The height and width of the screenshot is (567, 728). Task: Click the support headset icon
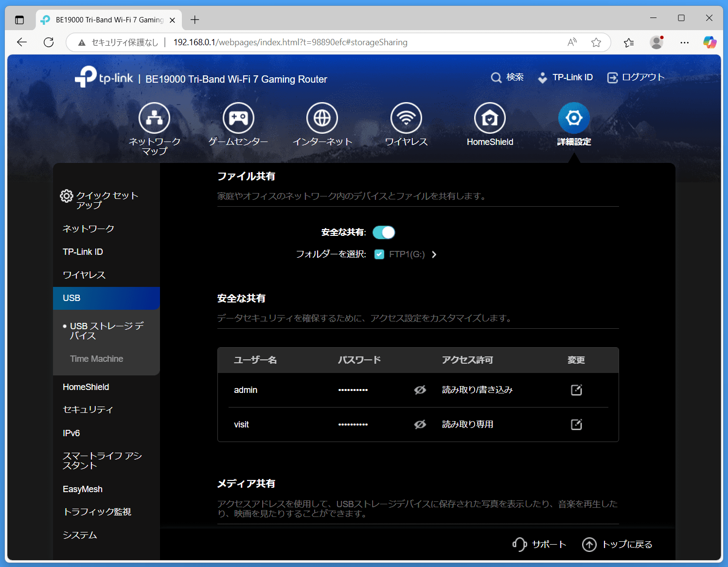tap(519, 545)
